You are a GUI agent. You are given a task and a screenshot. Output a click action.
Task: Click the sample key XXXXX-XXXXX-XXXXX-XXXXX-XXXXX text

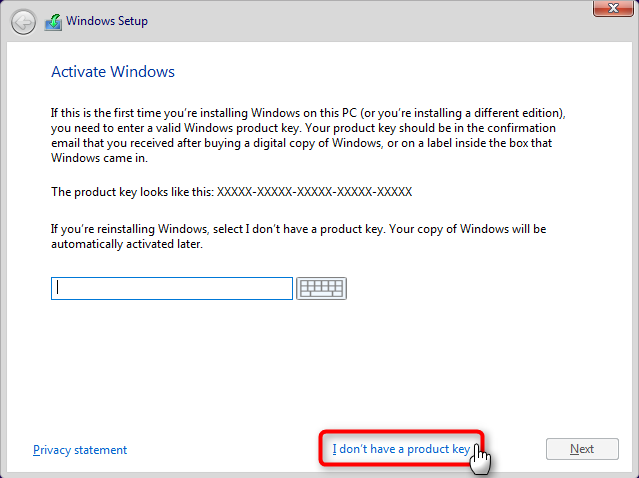(x=314, y=192)
